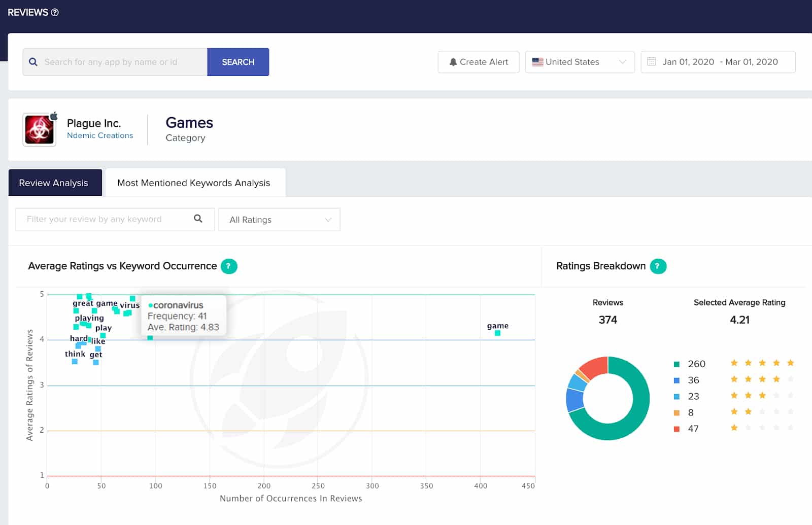Click the 36 four-star count
Screen dimensions: 812x525
click(x=693, y=380)
